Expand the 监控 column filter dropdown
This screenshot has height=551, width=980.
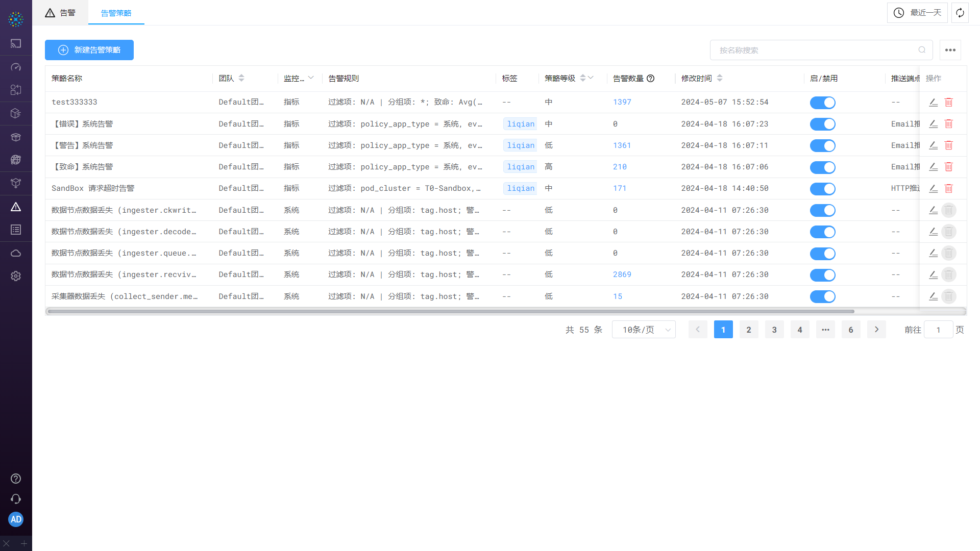tap(310, 78)
